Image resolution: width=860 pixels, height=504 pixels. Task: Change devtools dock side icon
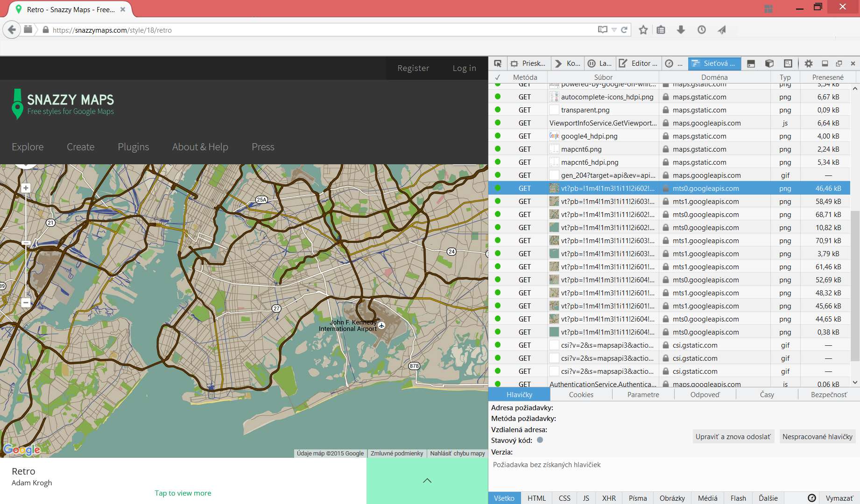825,63
